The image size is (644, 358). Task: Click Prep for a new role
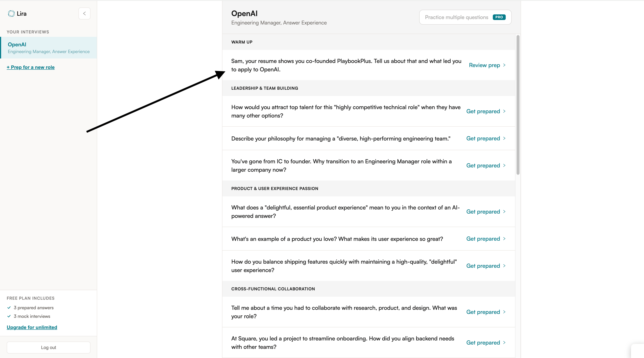(30, 67)
